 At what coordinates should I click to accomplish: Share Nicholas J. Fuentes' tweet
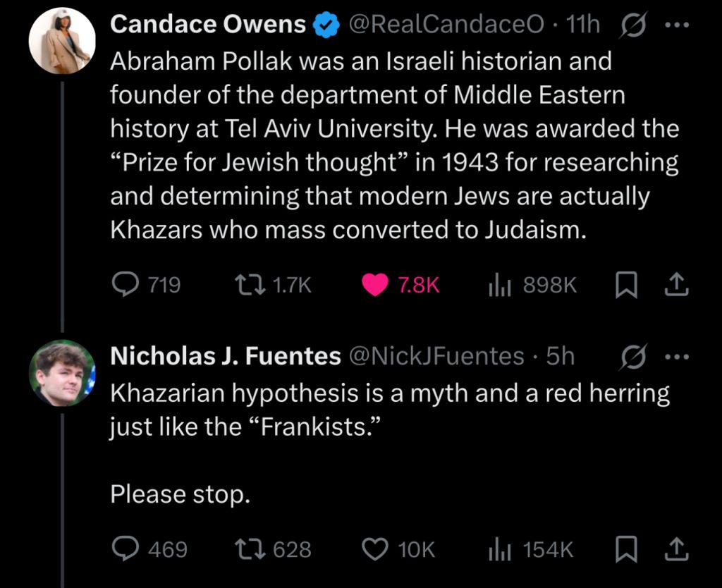(x=676, y=549)
